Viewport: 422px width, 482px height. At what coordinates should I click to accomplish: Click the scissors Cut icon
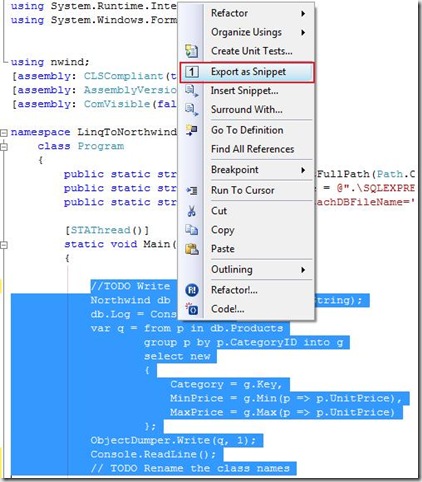(192, 211)
